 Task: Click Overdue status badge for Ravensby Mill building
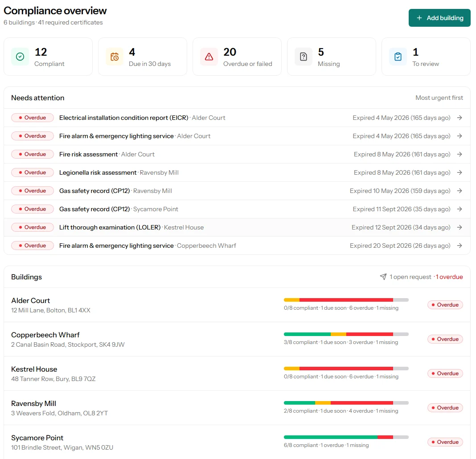pyautogui.click(x=445, y=408)
